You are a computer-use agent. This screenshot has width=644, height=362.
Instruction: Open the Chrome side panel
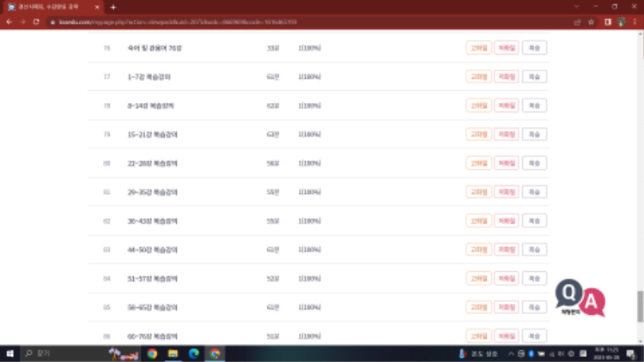(x=608, y=22)
